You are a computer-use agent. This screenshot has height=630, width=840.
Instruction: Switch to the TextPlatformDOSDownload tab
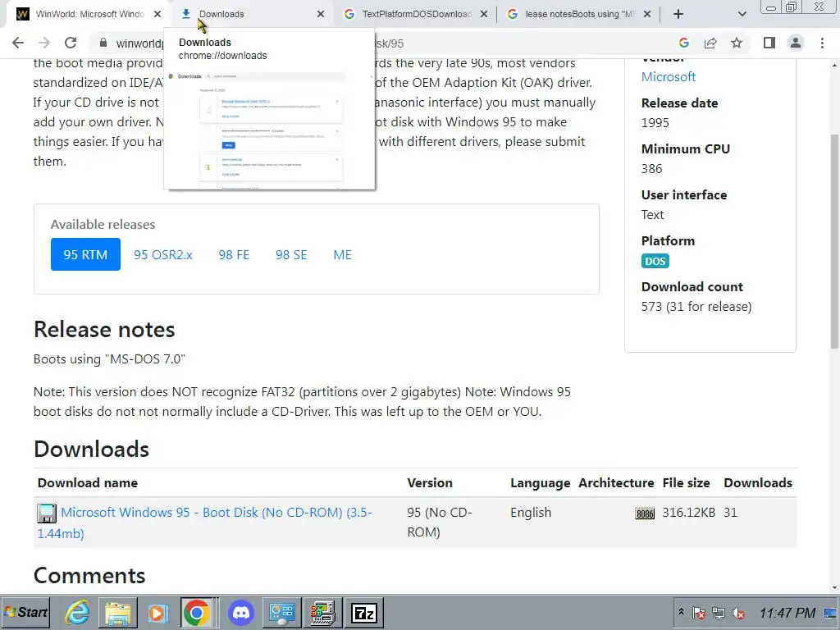point(416,14)
